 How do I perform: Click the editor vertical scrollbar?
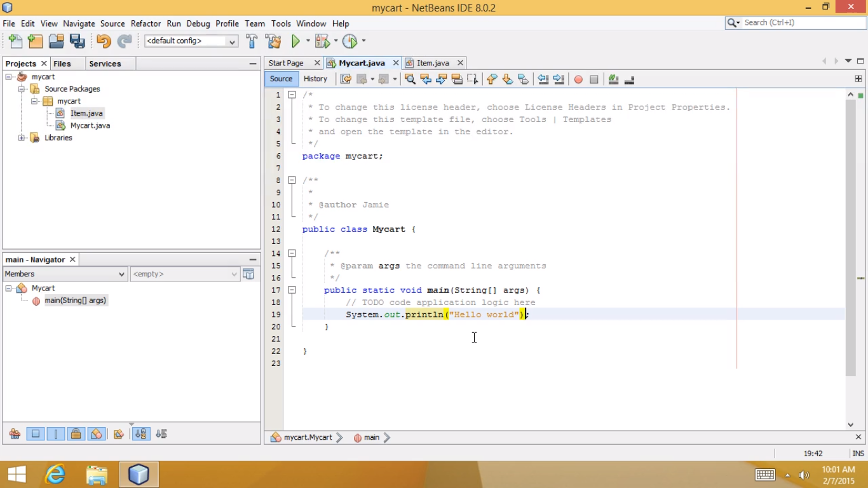coord(851,238)
